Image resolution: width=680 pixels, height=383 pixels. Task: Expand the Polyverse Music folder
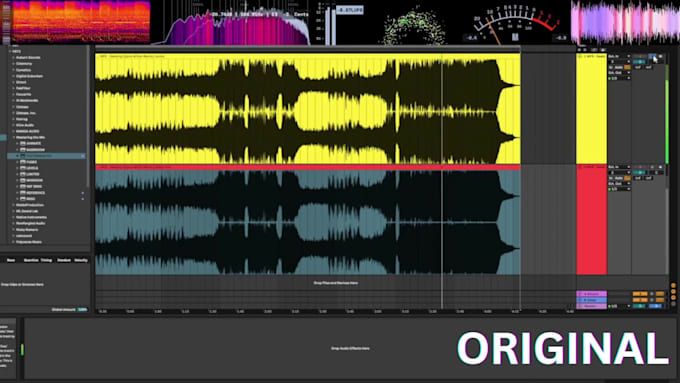pos(13,242)
